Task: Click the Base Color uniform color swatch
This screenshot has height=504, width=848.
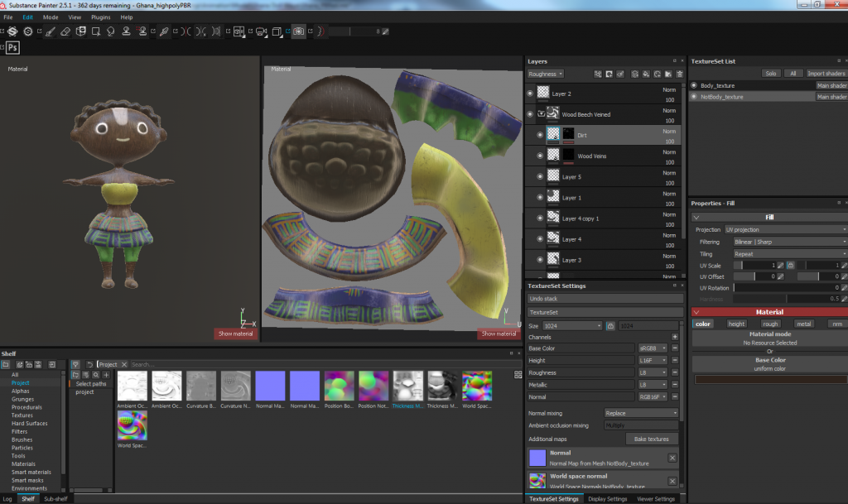Action: [x=771, y=380]
